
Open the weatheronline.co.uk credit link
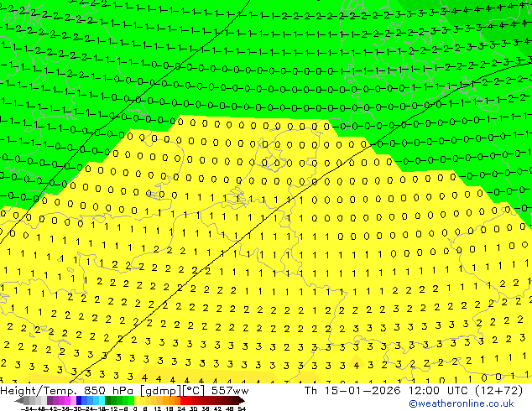pyautogui.click(x=462, y=403)
